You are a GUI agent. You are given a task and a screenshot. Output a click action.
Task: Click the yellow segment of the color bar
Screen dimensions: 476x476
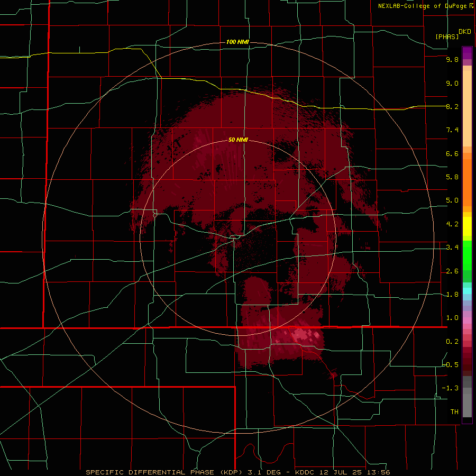point(467,226)
